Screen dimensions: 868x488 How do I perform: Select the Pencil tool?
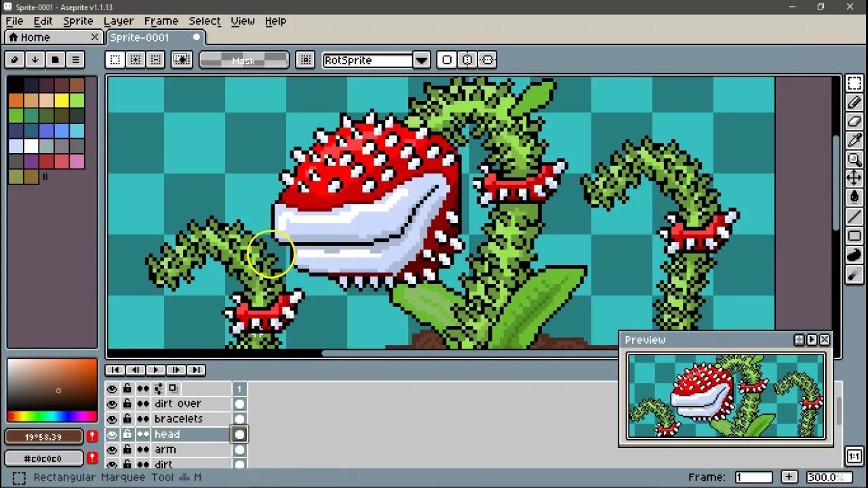click(854, 102)
